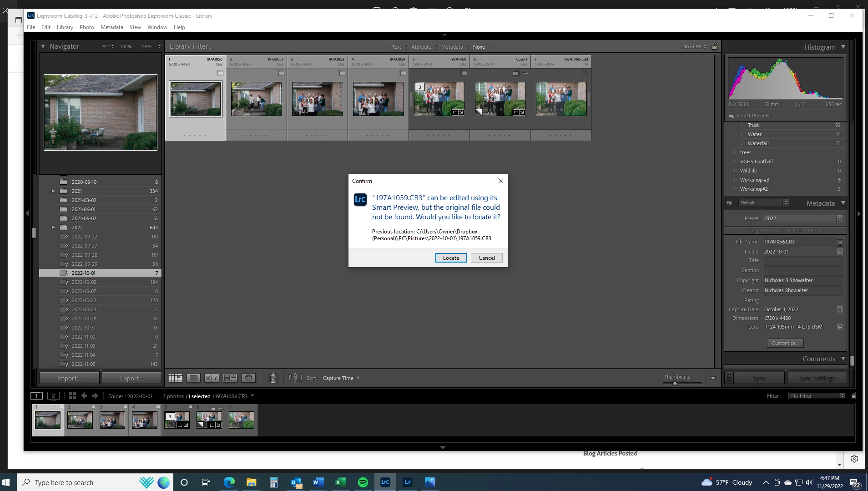
Task: Open Excel from the taskbar
Action: (x=340, y=482)
